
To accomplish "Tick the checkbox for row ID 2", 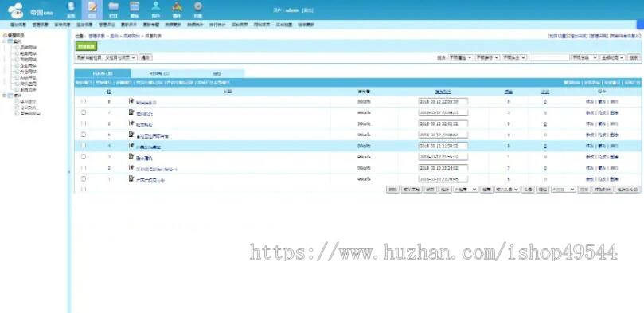I will tap(84, 167).
